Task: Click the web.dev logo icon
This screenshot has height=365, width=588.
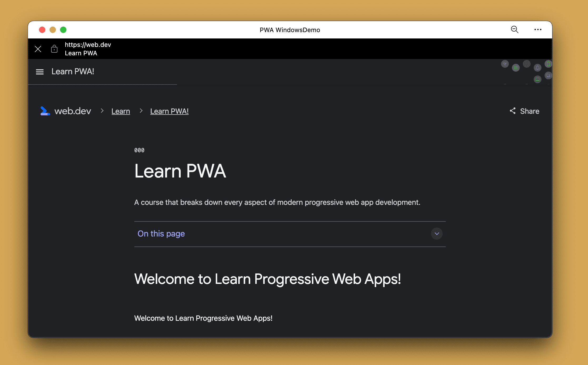Action: click(46, 111)
